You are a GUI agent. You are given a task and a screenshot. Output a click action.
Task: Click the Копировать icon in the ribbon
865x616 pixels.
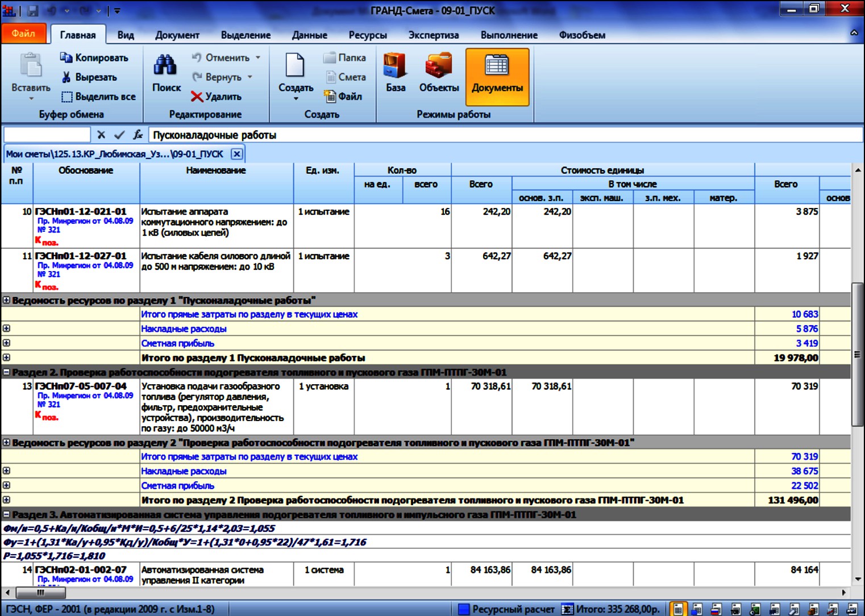66,57
